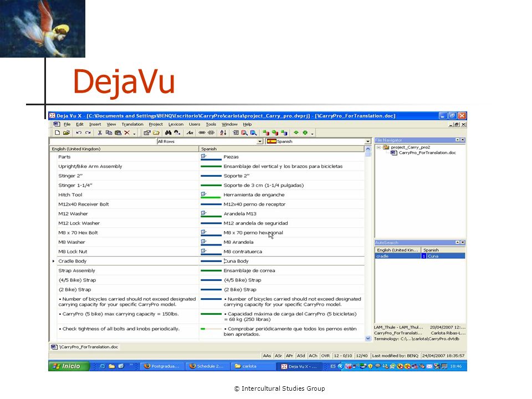Click the split segments icon
The width and height of the screenshot is (532, 399).
(x=211, y=132)
